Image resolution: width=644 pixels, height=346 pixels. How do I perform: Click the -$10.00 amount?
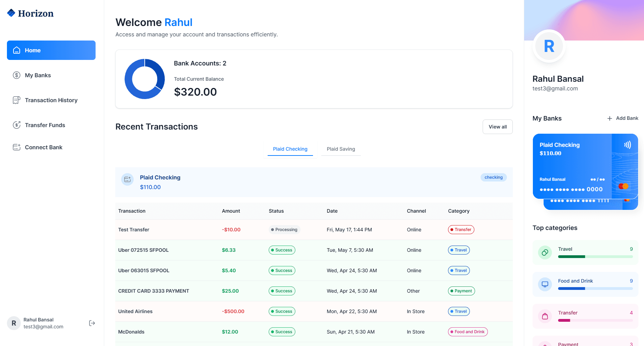[231, 230]
